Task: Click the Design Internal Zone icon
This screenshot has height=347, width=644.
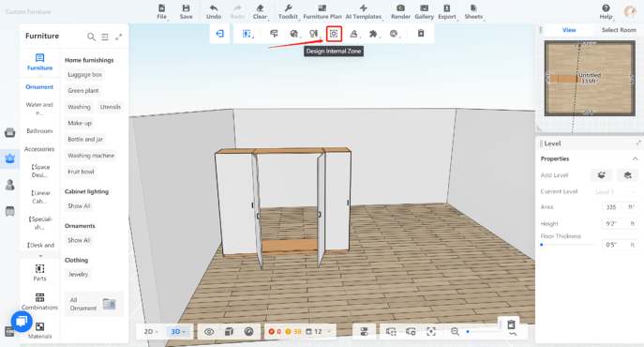Action: point(334,34)
